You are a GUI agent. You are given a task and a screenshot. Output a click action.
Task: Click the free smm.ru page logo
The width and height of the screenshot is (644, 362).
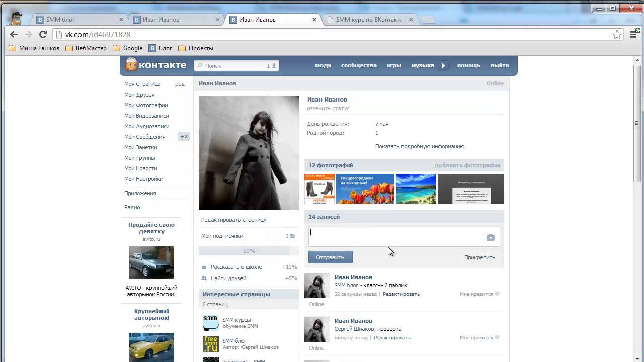pyautogui.click(x=210, y=344)
